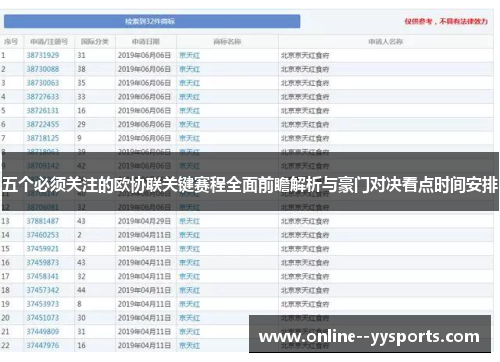Open registration number 37459873
Viewport: 500px width, 362px height.
pos(43,263)
